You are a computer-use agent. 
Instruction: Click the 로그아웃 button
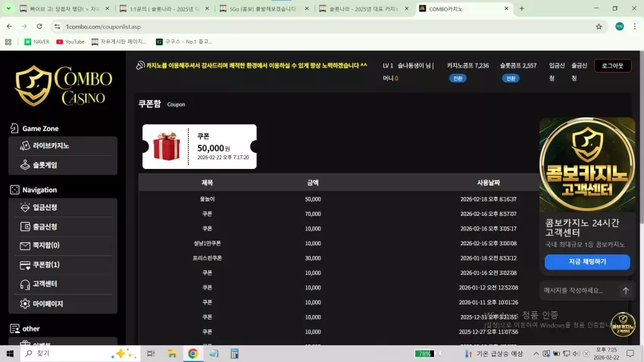tap(612, 66)
